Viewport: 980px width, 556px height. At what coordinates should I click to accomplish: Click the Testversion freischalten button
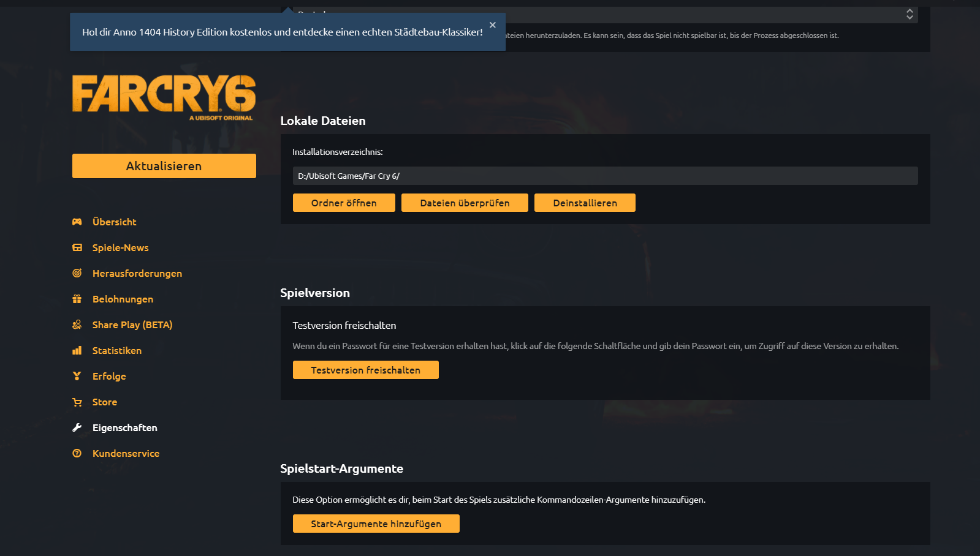pyautogui.click(x=366, y=370)
